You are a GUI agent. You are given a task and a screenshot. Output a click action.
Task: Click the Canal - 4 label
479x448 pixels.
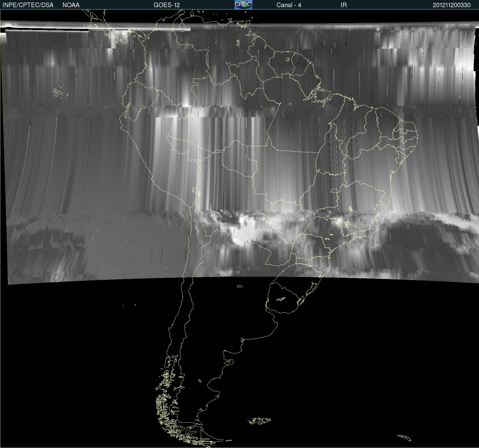click(x=289, y=5)
